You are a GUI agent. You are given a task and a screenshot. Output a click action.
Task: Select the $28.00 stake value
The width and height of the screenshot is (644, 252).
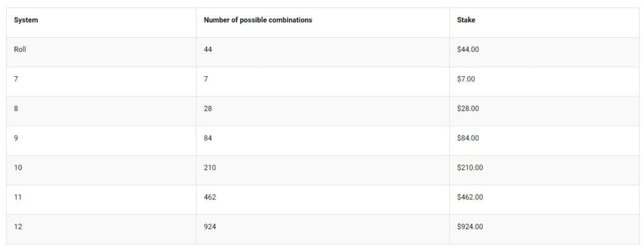468,109
